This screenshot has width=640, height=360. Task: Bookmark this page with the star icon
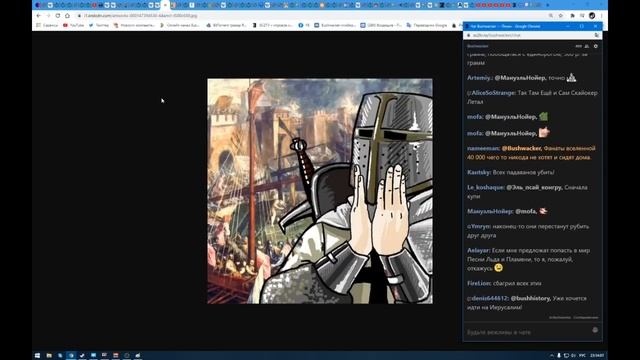pos(561,16)
